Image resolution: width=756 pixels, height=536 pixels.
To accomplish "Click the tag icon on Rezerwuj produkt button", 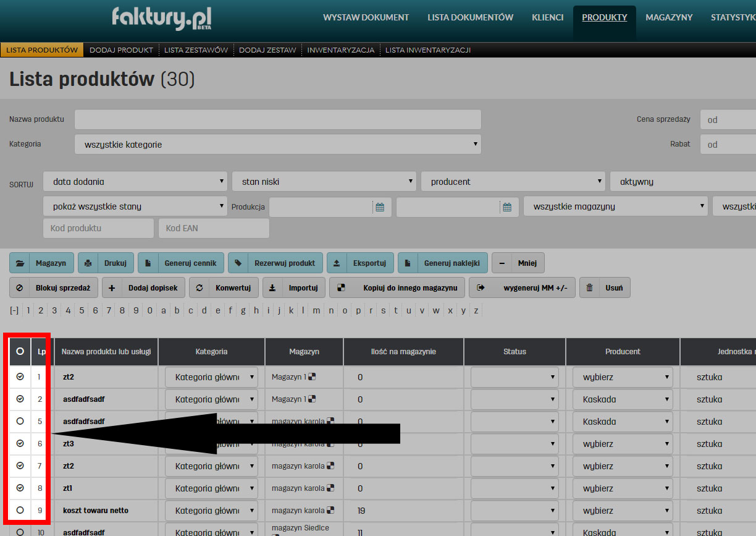I will point(238,262).
